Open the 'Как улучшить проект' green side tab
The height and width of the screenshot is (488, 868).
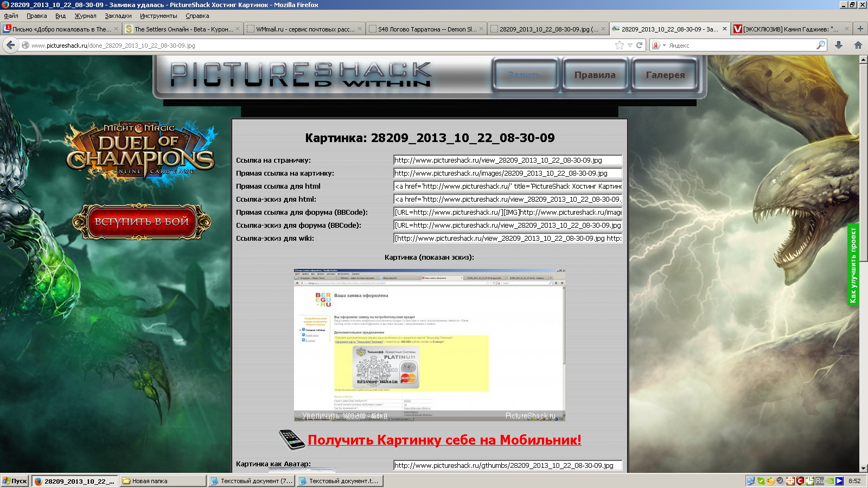[853, 265]
